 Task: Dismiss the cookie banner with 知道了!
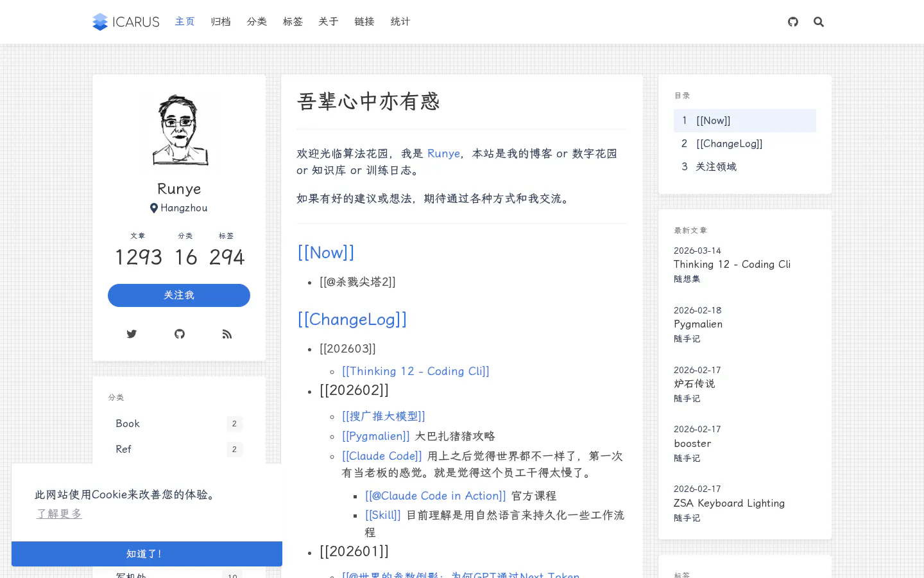point(147,554)
